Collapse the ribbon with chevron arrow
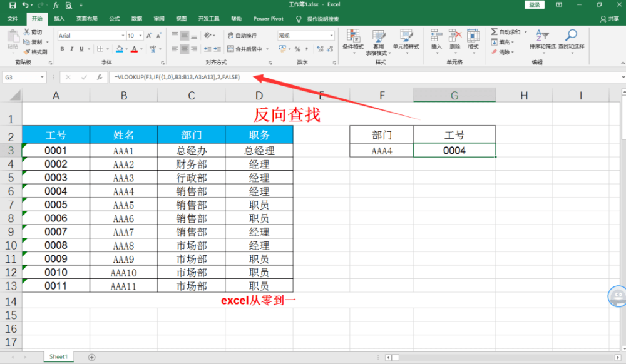This screenshot has width=626, height=364. click(622, 63)
